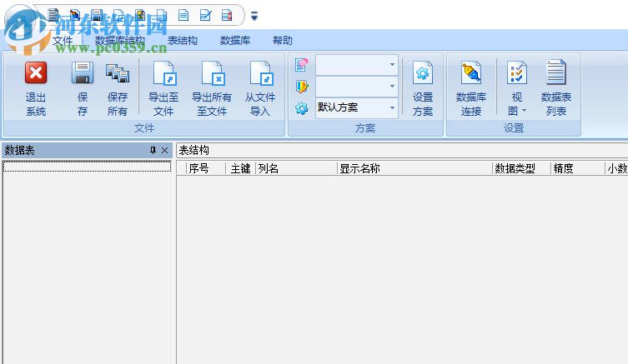Click the 导出至文件 icon

(x=163, y=73)
